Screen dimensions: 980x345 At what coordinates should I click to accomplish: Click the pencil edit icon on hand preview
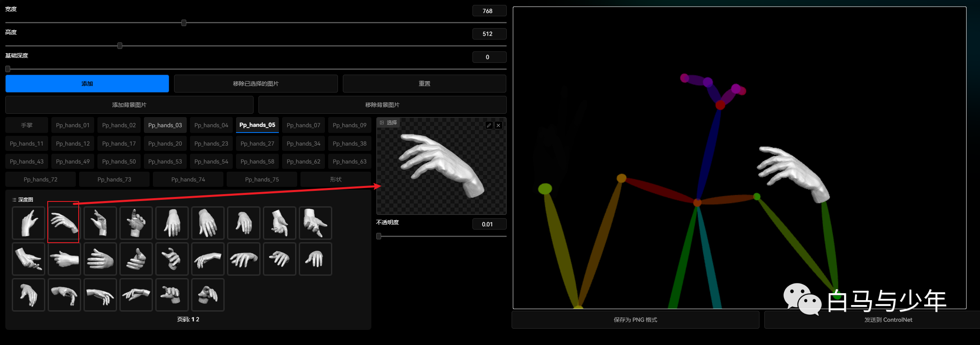tap(489, 126)
